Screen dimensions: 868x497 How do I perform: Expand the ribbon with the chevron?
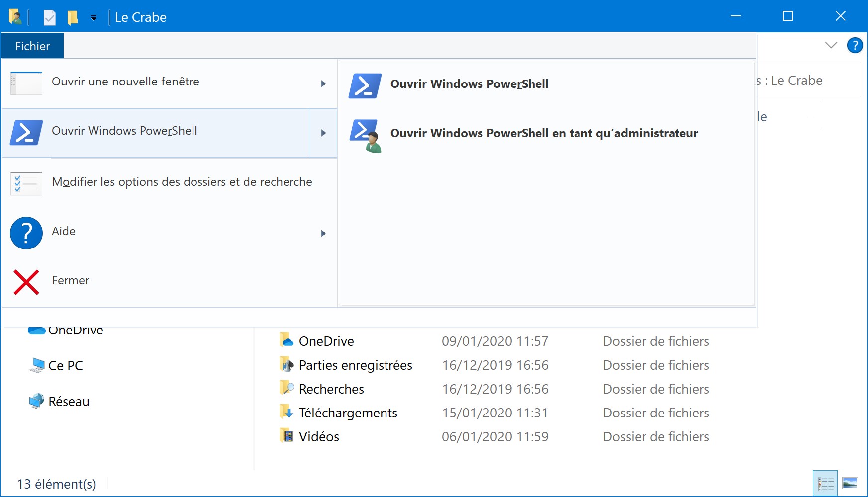tap(831, 45)
